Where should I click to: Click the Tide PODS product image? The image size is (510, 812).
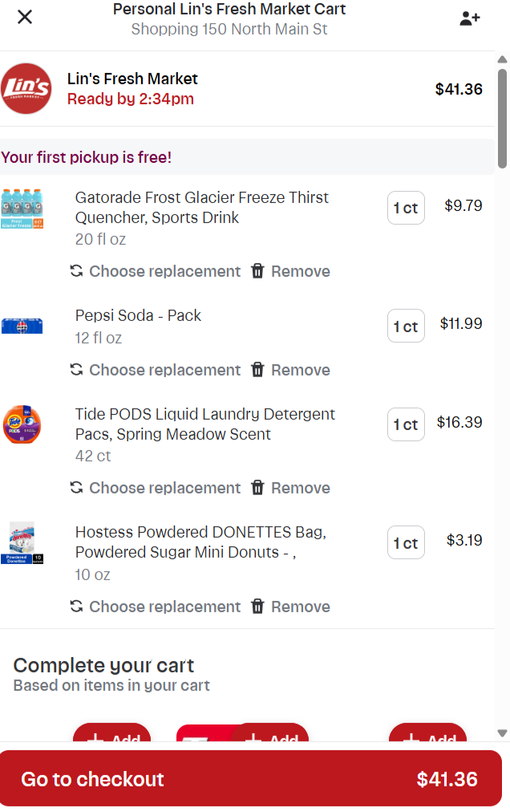point(22,425)
